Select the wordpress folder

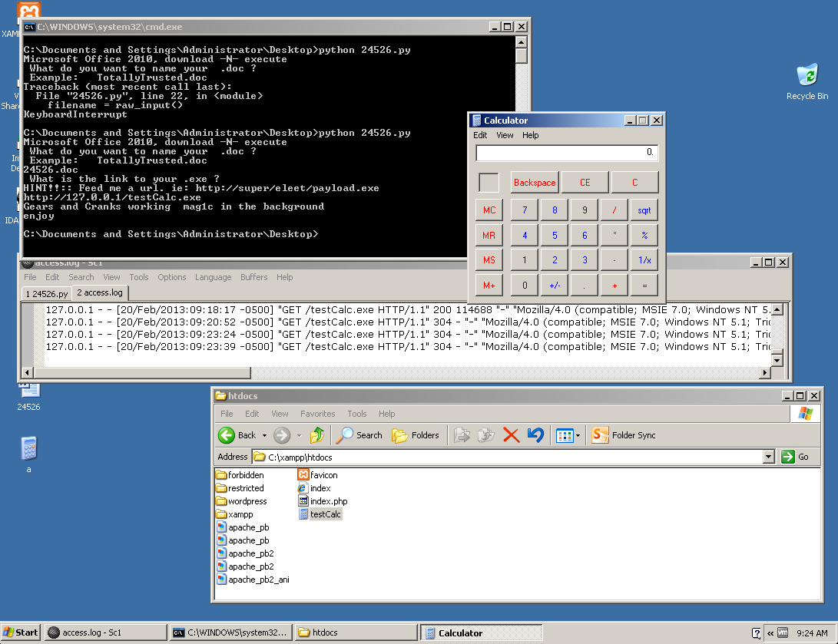point(241,501)
